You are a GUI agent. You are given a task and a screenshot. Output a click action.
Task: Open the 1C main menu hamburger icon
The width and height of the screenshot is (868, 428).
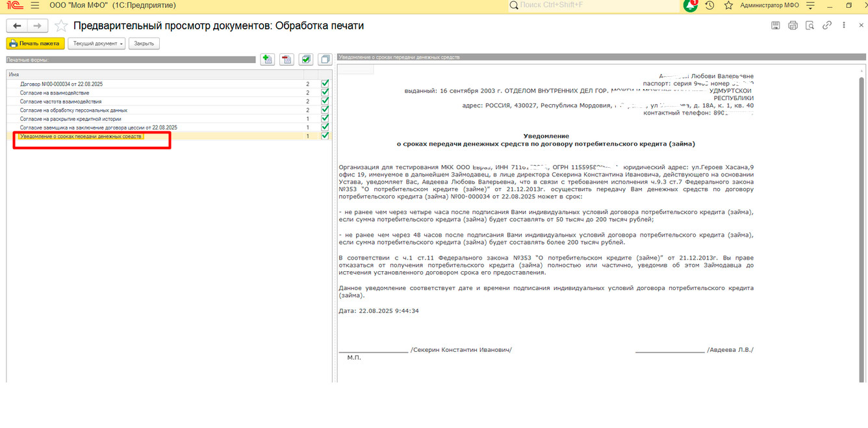[x=34, y=5]
